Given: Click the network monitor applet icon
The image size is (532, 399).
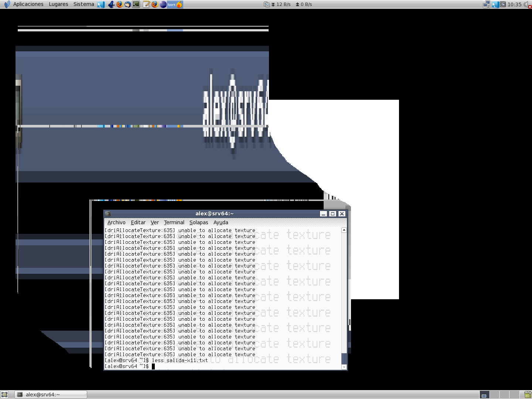Looking at the screenshot, I should click(x=267, y=4).
